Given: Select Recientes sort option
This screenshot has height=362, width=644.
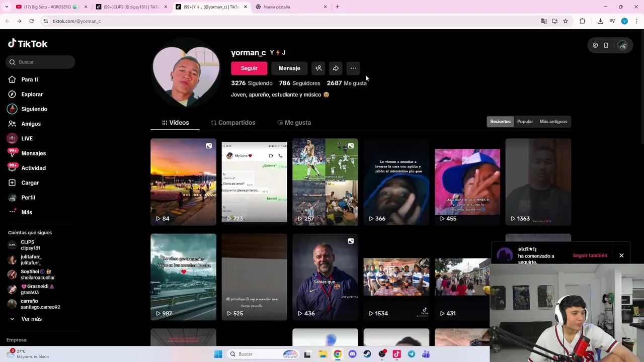Looking at the screenshot, I should click(x=501, y=122).
